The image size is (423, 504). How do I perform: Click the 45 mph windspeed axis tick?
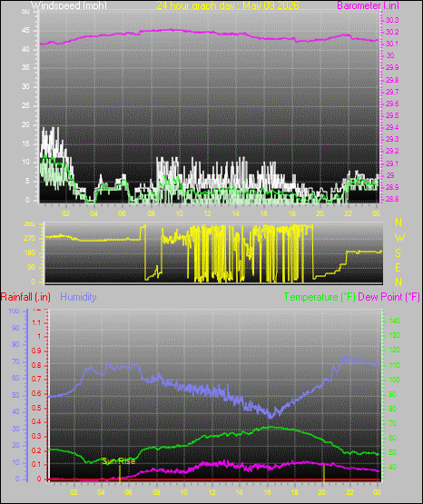(x=25, y=31)
